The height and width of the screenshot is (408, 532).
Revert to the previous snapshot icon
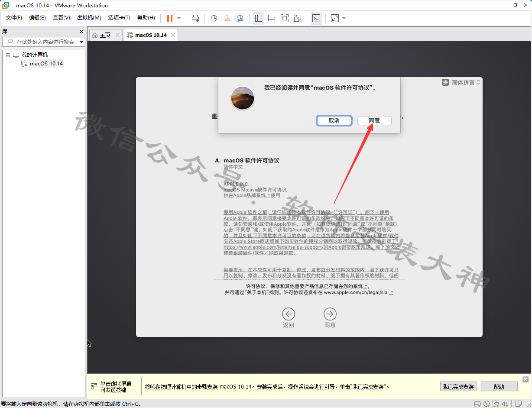coord(227,18)
